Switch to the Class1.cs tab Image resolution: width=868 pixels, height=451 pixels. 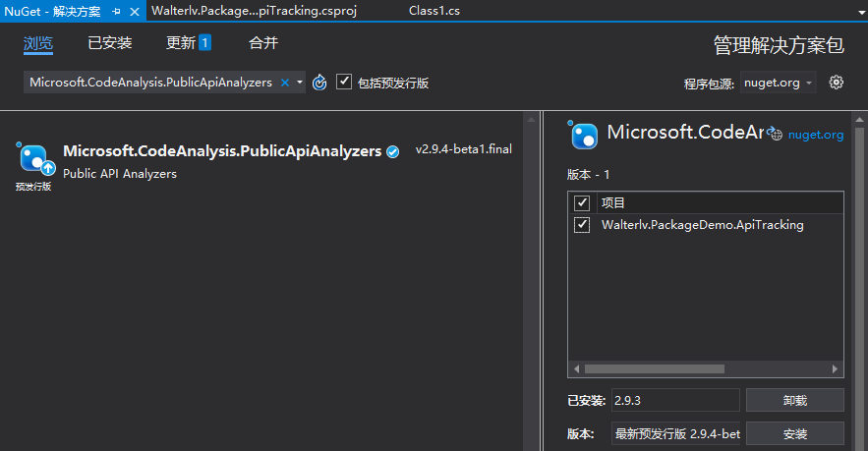coord(434,11)
